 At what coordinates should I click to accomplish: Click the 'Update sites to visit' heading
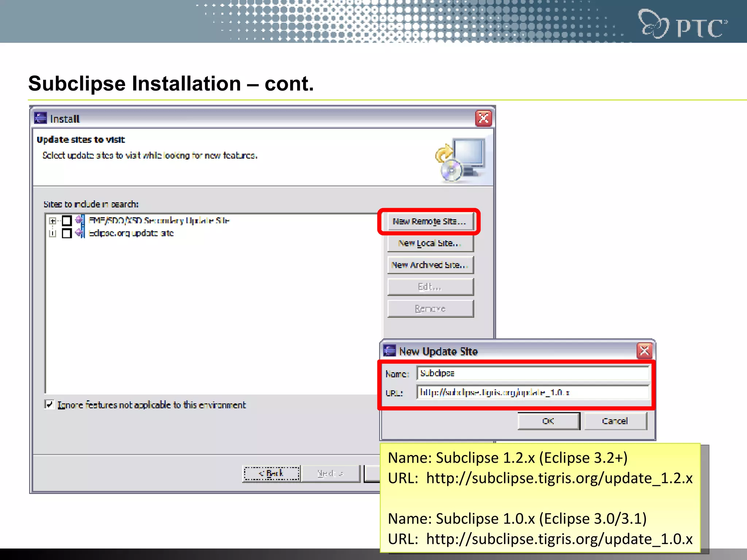[81, 140]
